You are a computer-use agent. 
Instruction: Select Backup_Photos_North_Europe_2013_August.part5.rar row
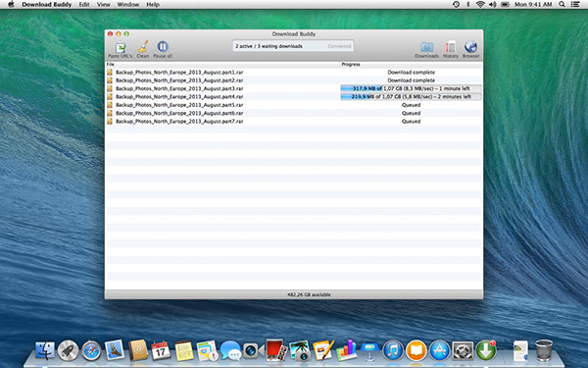(294, 105)
